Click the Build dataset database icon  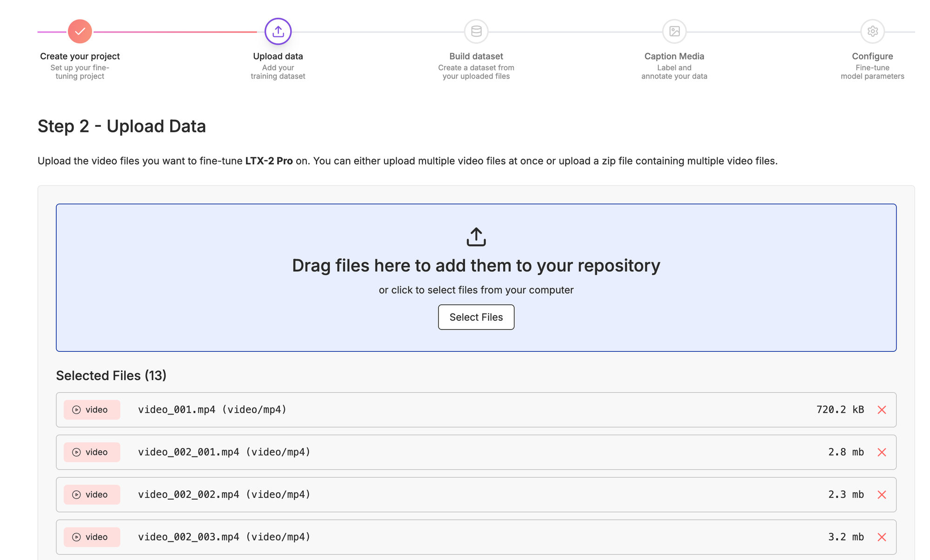pyautogui.click(x=476, y=31)
